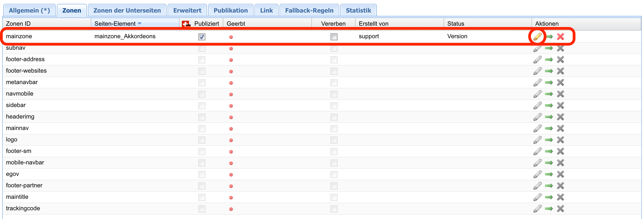Click the green arrow icon for mainzone
Viewport: 644px width, 219px height.
[549, 37]
